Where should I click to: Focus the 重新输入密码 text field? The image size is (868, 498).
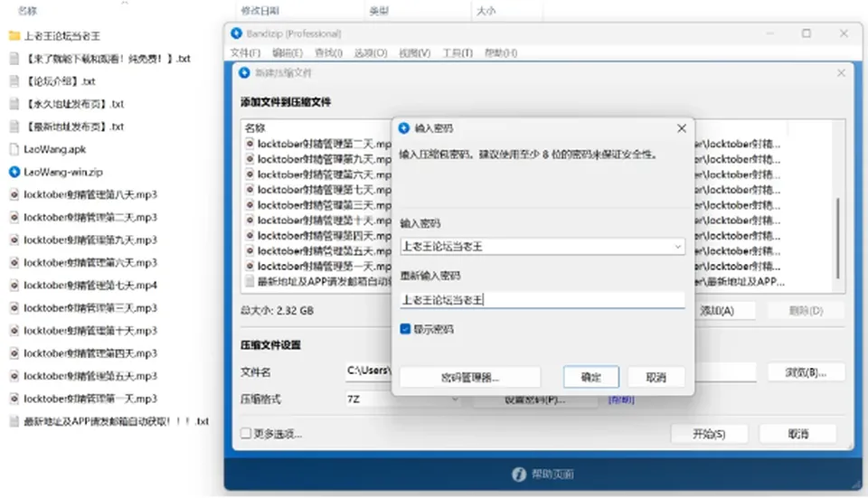pyautogui.click(x=542, y=300)
